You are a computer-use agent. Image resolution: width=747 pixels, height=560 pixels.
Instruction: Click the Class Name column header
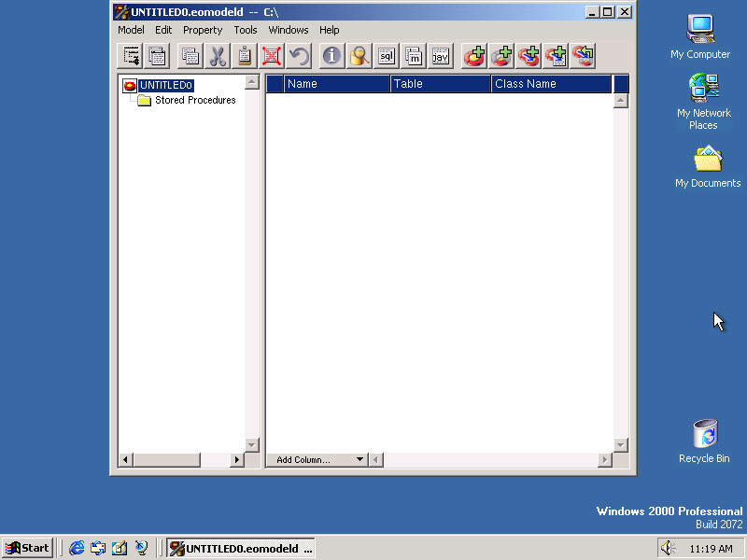click(x=551, y=84)
